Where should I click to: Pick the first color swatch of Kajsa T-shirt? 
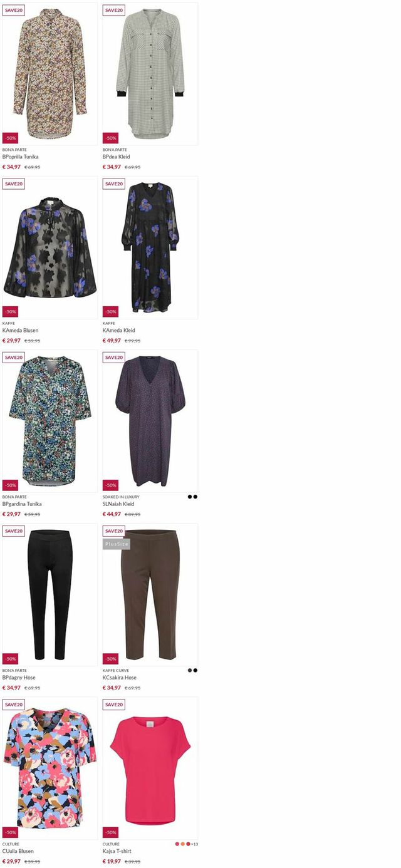177,844
